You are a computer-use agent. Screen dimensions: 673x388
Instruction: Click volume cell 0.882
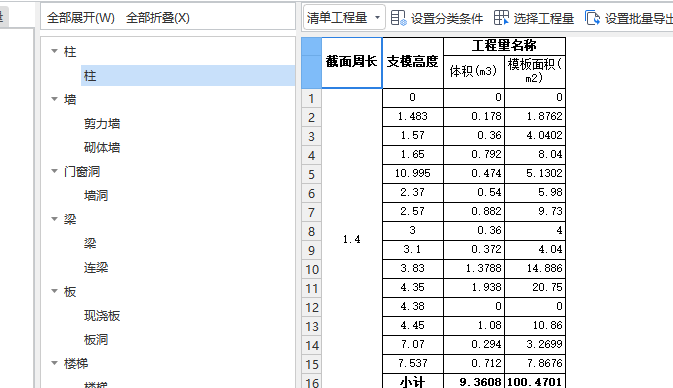click(473, 212)
